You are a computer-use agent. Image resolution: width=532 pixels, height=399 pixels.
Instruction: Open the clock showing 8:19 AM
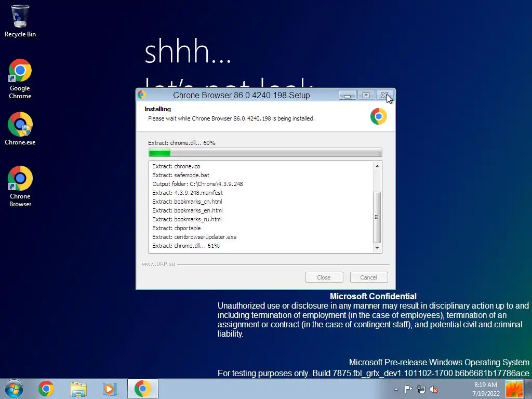tap(486, 389)
